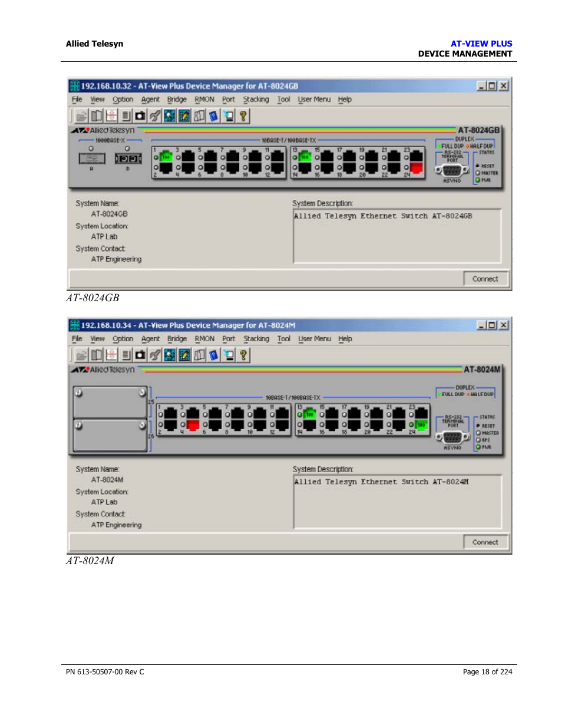Select red port 24 on the AT-8024GB switch
The width and height of the screenshot is (562, 728).
[x=416, y=169]
